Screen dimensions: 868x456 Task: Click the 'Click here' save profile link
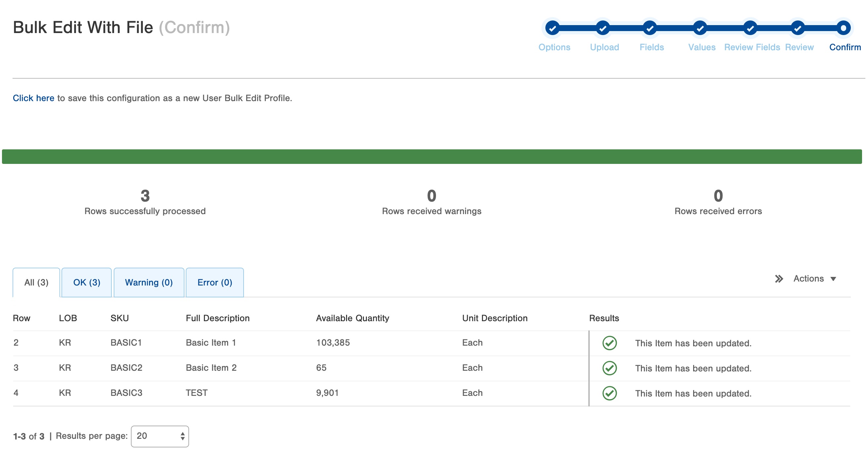coord(33,98)
